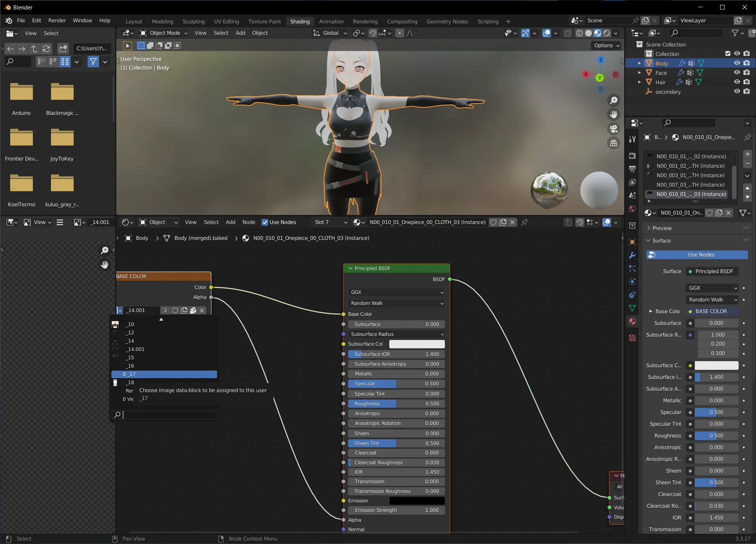This screenshot has height=544, width=756.
Task: Expand the Preview panel in material properties
Action: point(662,228)
